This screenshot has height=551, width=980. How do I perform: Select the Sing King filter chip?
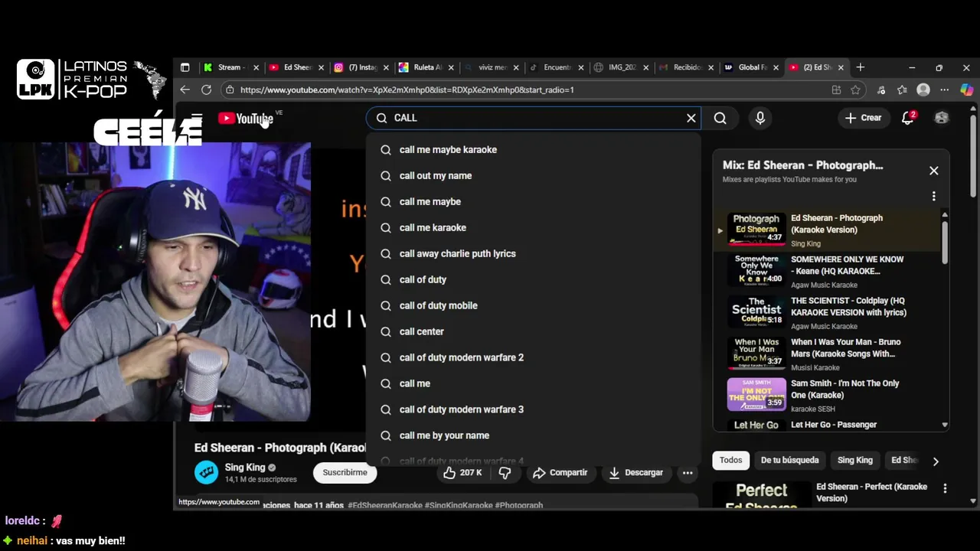click(x=854, y=460)
